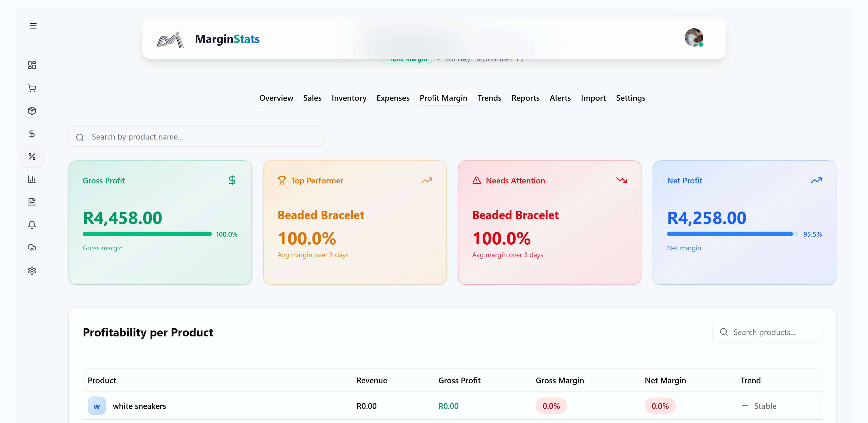Viewport: 868px width, 423px height.
Task: Select the percent profit margin sidebar icon
Action: 32,156
